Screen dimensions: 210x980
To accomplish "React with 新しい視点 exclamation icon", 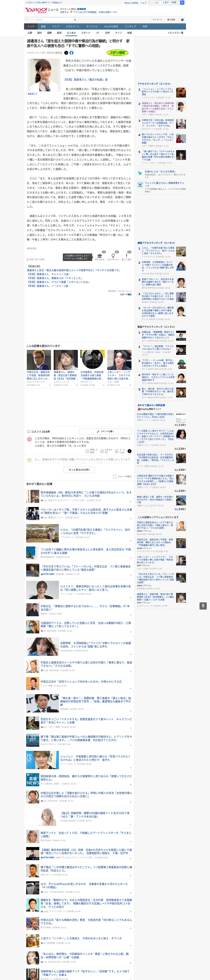I will point(127,256).
